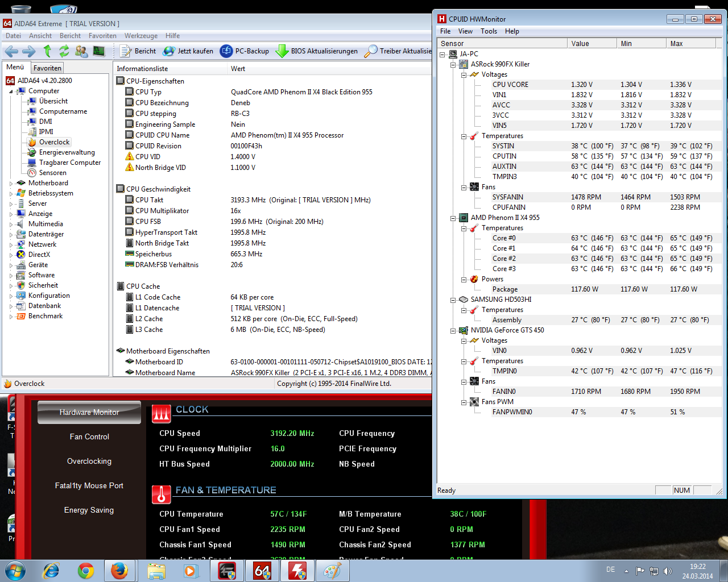Open Overclocking in the ASRock utility

point(89,461)
